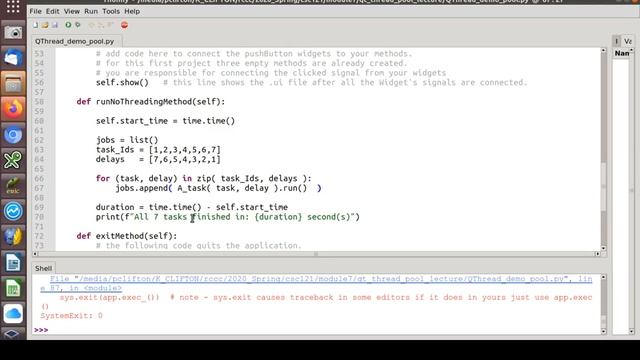Open the green X application dock icon
The image size is (640, 360).
13,160
